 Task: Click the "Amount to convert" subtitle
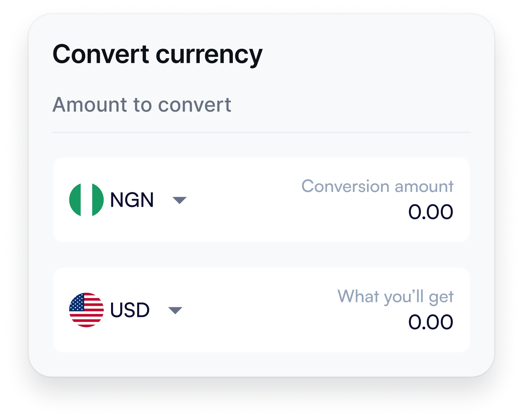coord(142,105)
